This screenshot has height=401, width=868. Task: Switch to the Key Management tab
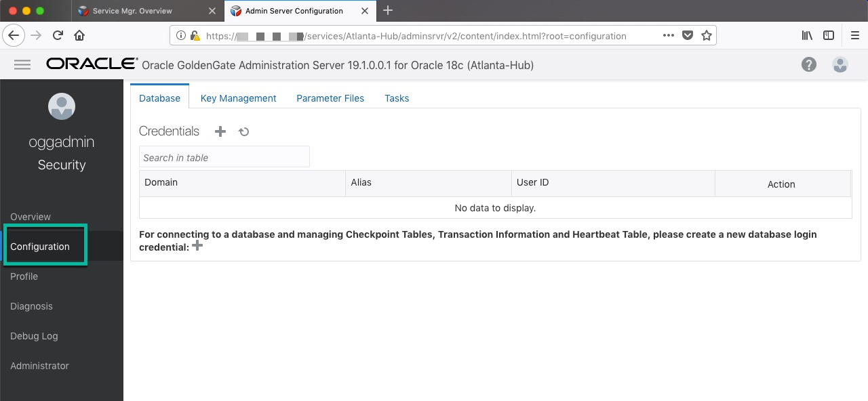[x=238, y=98]
